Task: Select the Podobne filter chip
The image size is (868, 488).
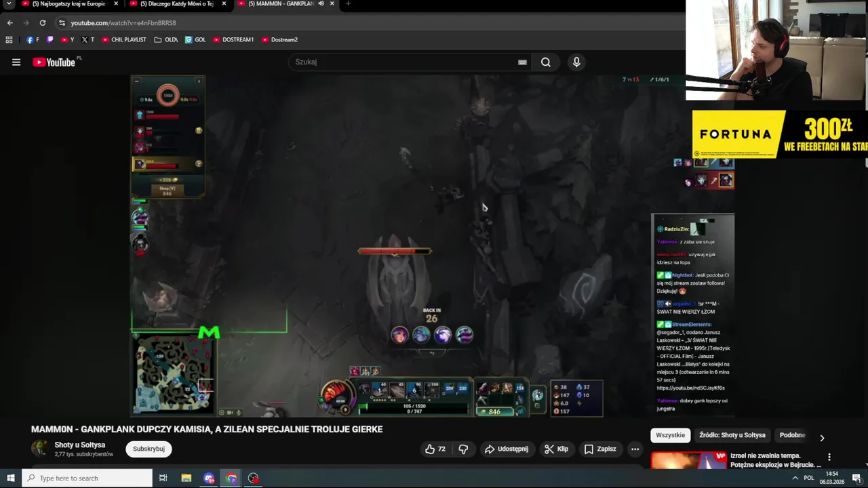Action: pyautogui.click(x=792, y=435)
